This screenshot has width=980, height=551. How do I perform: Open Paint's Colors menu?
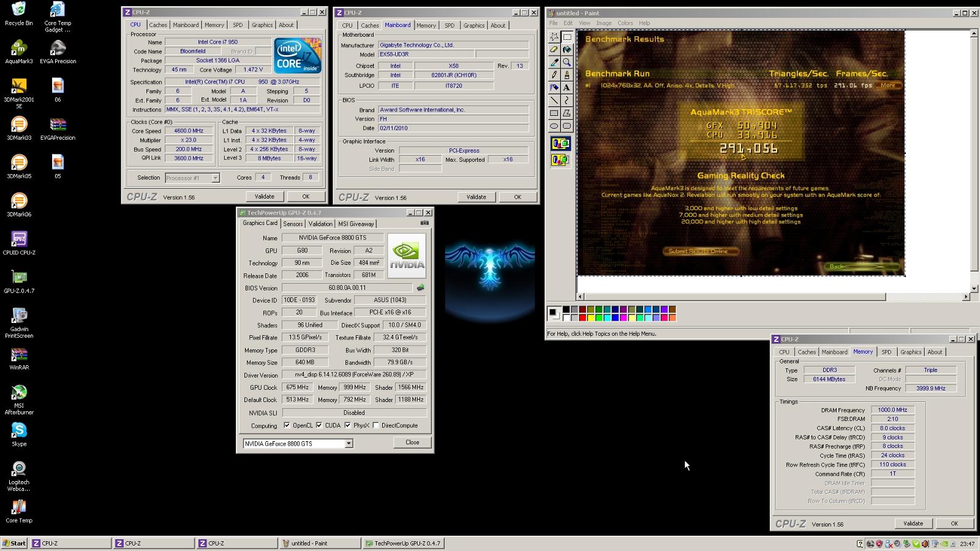click(625, 23)
